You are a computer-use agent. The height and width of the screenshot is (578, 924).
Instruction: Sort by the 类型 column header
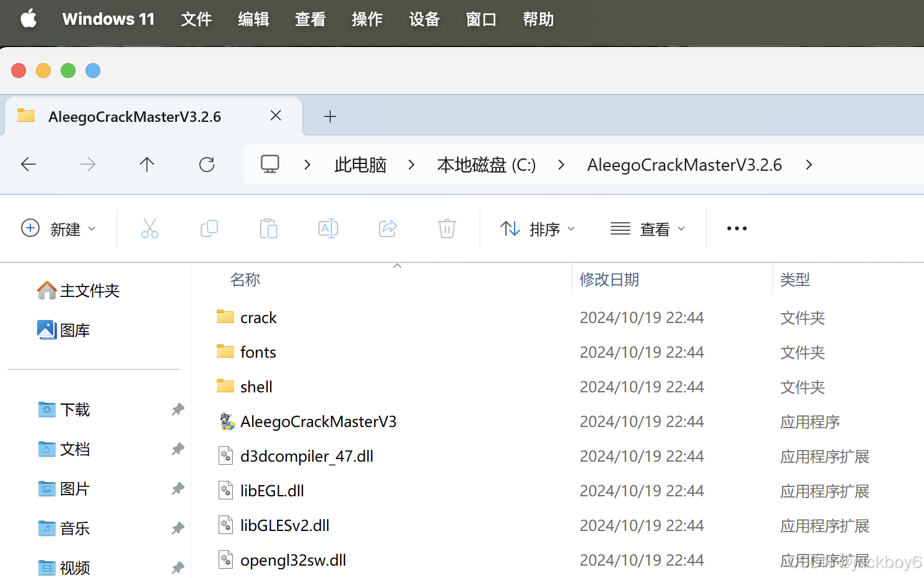(x=795, y=280)
